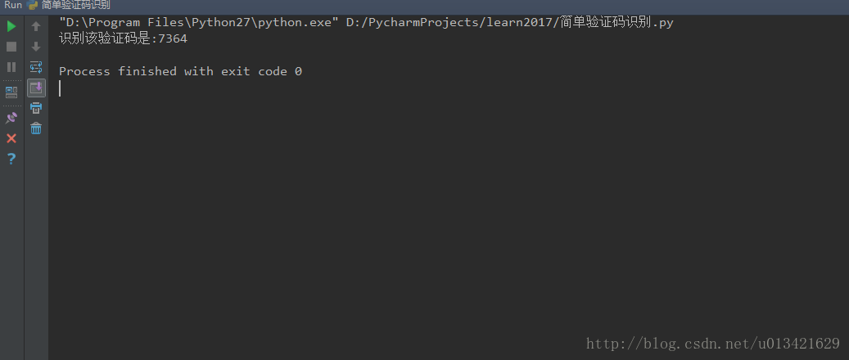The image size is (849, 360).
Task: Clear all output with trash icon
Action: tap(36, 129)
